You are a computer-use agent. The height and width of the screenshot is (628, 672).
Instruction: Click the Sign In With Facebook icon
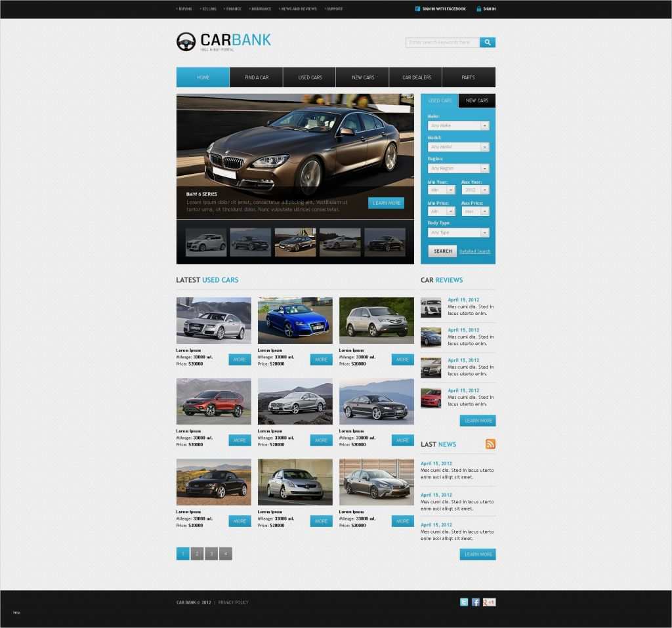(416, 9)
